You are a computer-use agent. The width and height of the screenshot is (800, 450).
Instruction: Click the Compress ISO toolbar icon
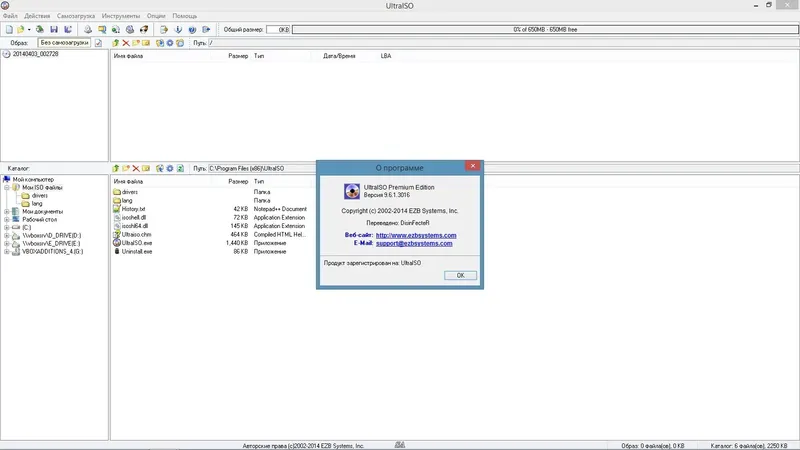102,30
